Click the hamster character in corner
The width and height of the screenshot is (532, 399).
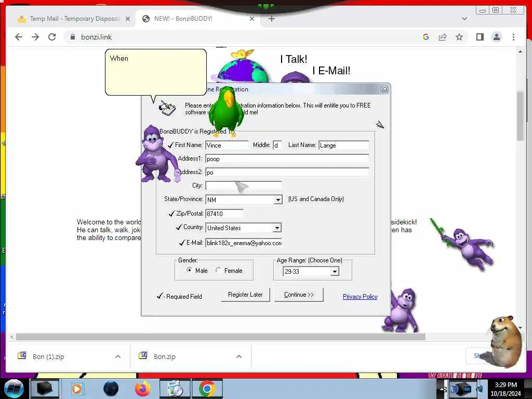coord(504,341)
